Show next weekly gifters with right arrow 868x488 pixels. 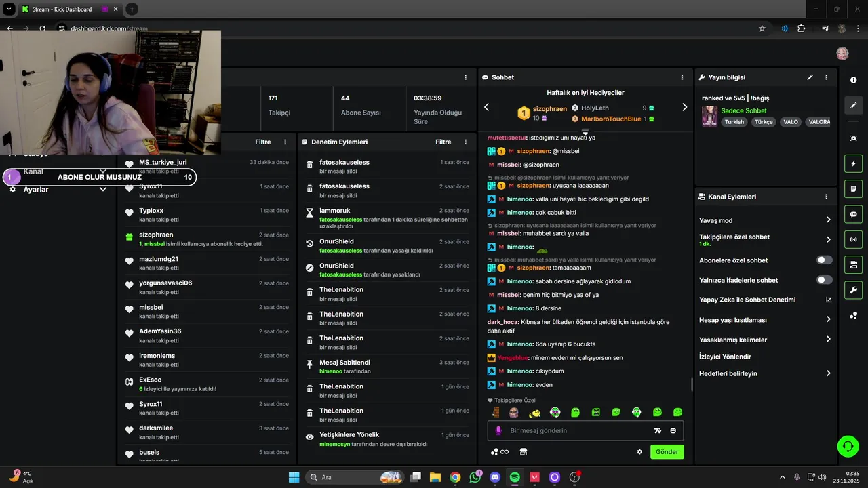(x=684, y=107)
